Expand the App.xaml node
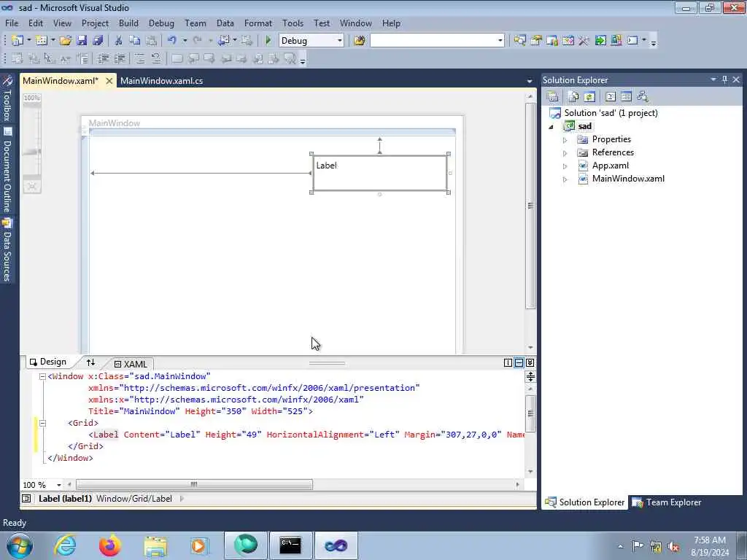Viewport: 747px width, 560px height. pos(565,166)
